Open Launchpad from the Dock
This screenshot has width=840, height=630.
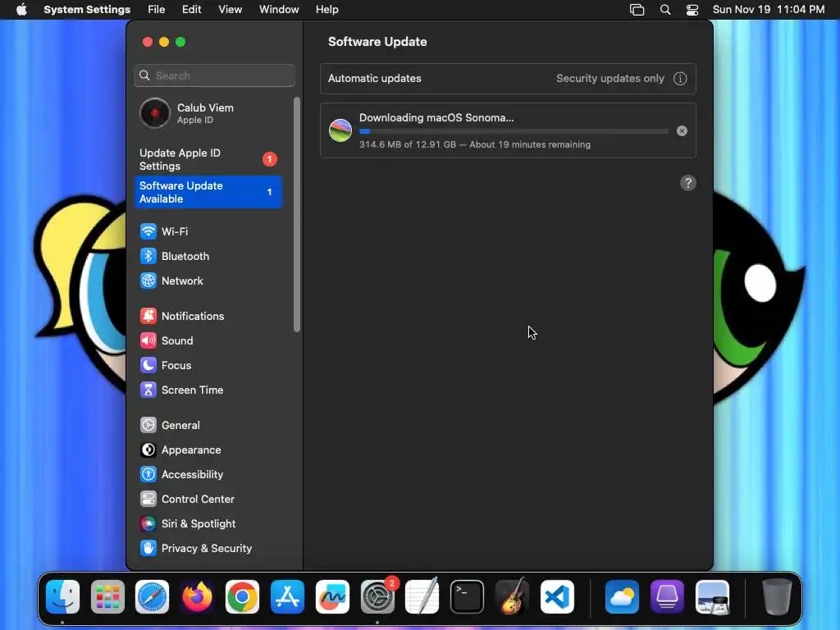point(107,597)
